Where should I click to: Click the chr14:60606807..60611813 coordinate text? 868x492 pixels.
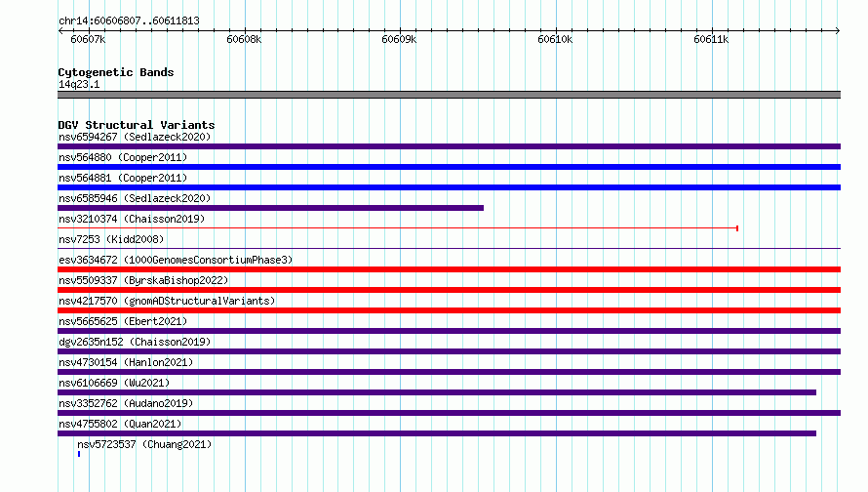[x=129, y=20]
